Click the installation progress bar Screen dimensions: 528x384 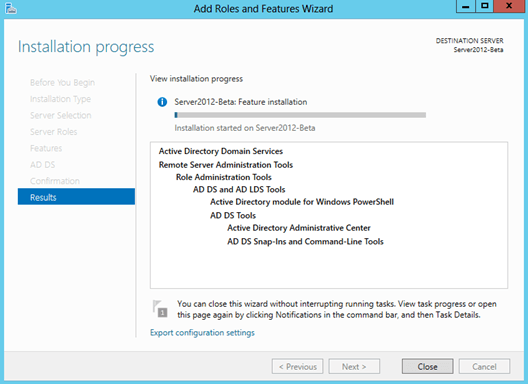[300, 115]
